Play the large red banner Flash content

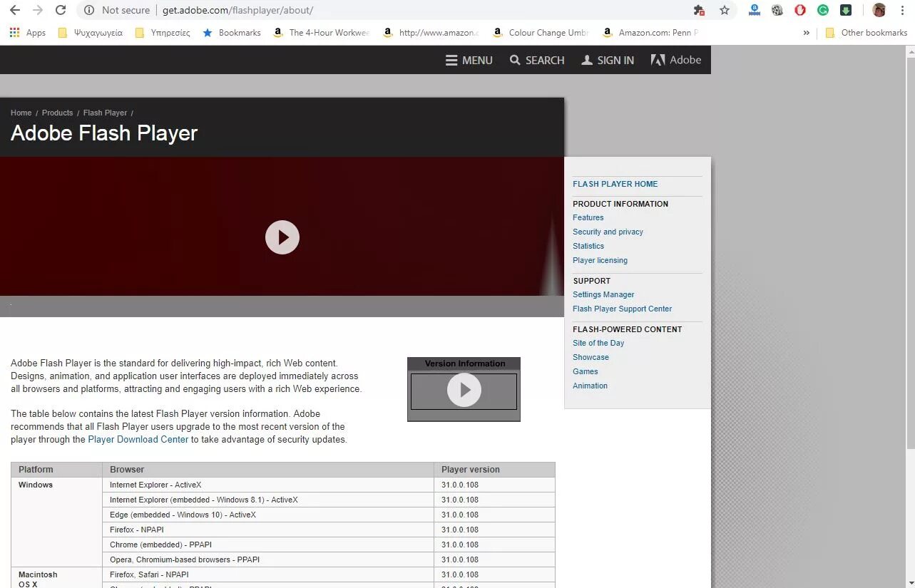[282, 237]
